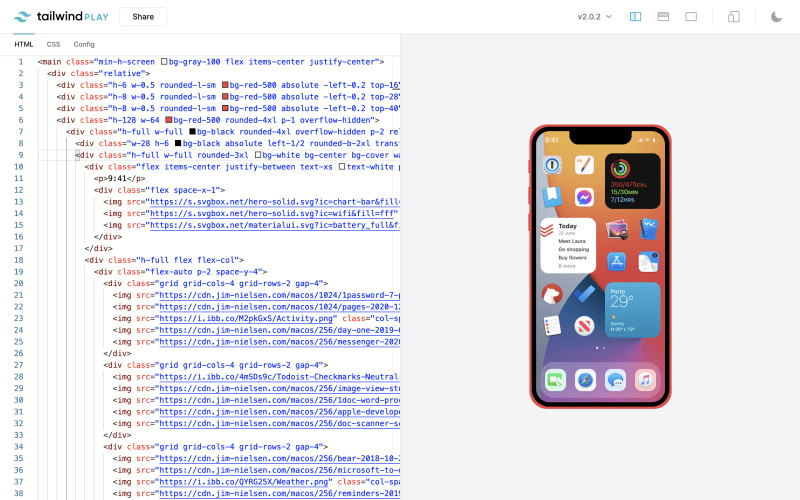The width and height of the screenshot is (800, 500).
Task: Click the 9:41 text on line 11
Action: [x=117, y=179]
